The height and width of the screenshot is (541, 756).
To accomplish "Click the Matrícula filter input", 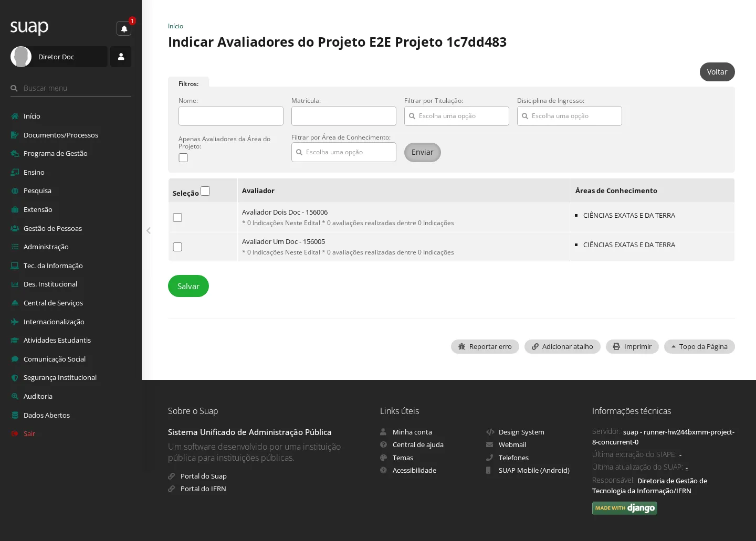I will point(344,116).
